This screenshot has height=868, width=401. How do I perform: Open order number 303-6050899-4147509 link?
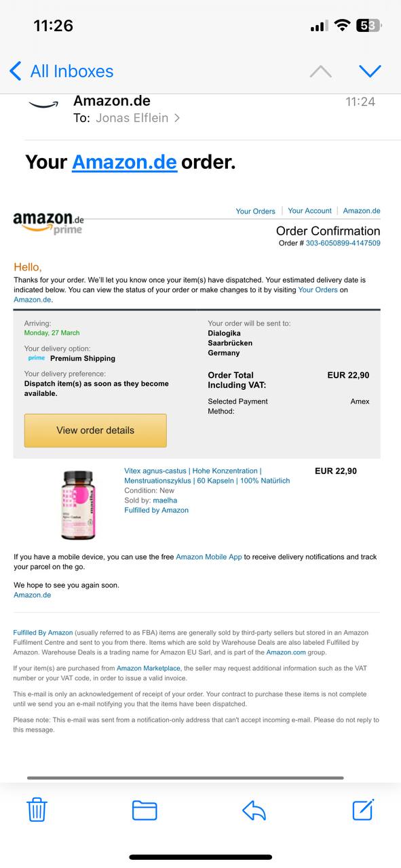(x=343, y=243)
